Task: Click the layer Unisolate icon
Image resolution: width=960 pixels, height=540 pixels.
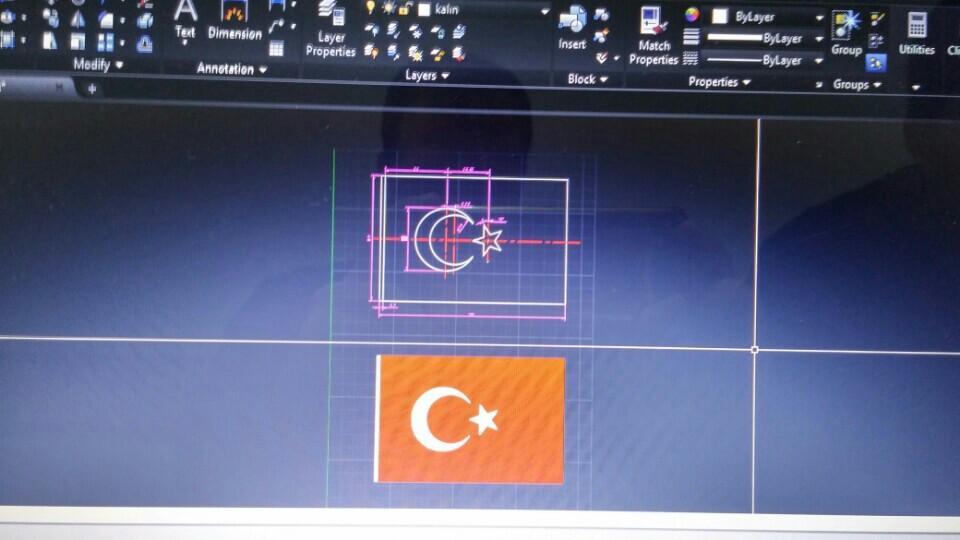Action: tap(392, 52)
